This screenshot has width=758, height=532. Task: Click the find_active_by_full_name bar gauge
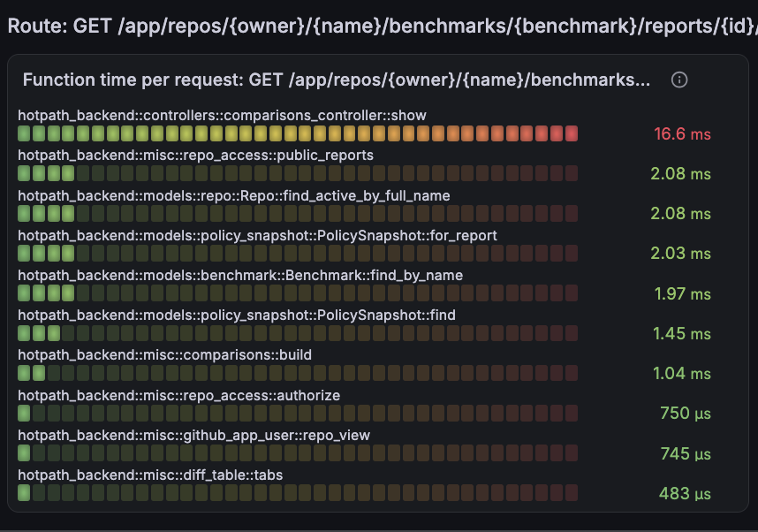click(x=298, y=213)
